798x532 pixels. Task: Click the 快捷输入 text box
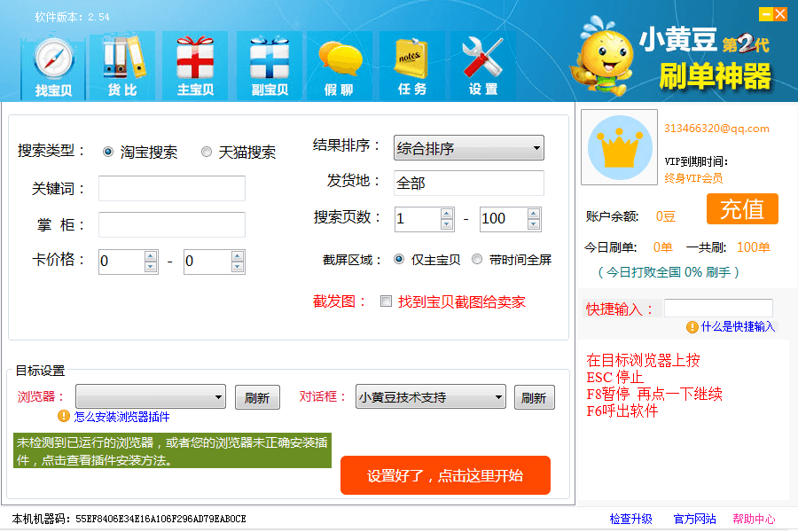718,308
